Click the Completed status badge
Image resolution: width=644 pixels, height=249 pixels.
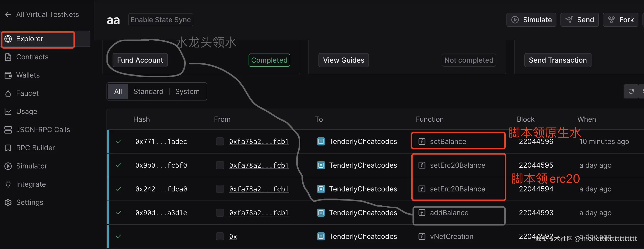coord(269,60)
